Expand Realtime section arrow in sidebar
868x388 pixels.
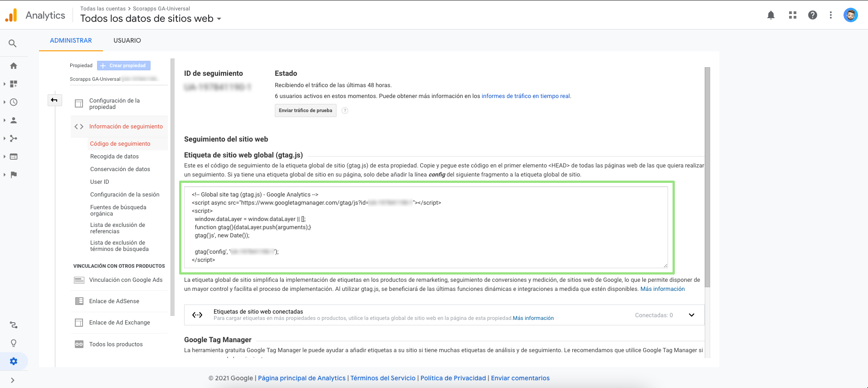5,102
